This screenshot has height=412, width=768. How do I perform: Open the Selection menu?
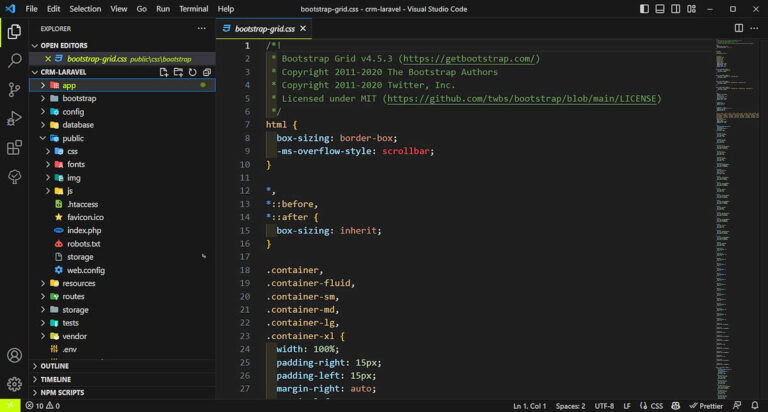click(x=85, y=9)
